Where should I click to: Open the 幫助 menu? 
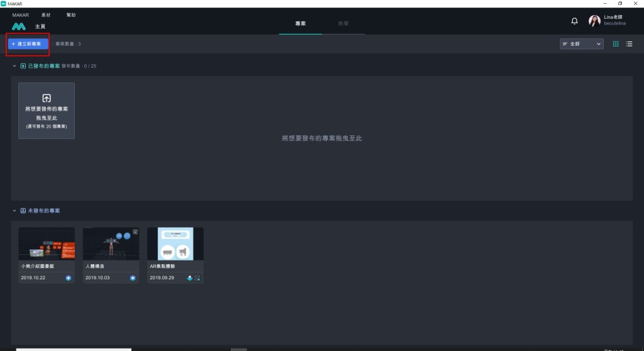coord(70,14)
